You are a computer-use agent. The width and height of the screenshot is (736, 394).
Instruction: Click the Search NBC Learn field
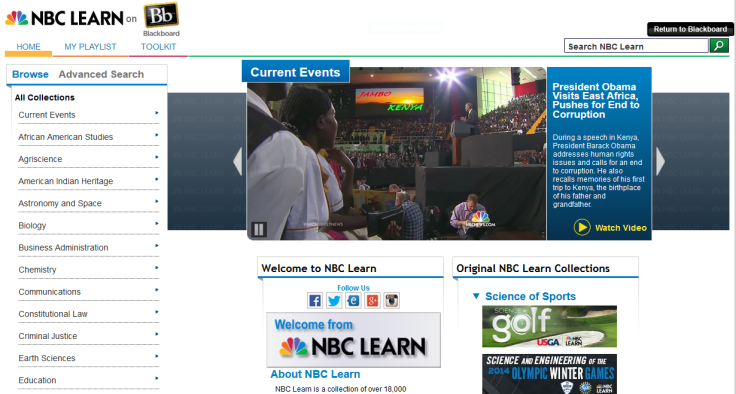click(x=636, y=46)
